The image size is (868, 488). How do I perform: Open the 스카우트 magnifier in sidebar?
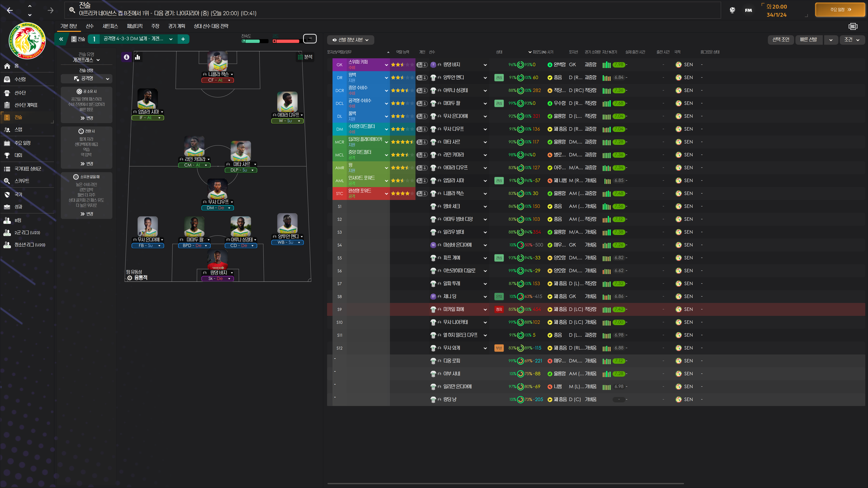coord(7,181)
